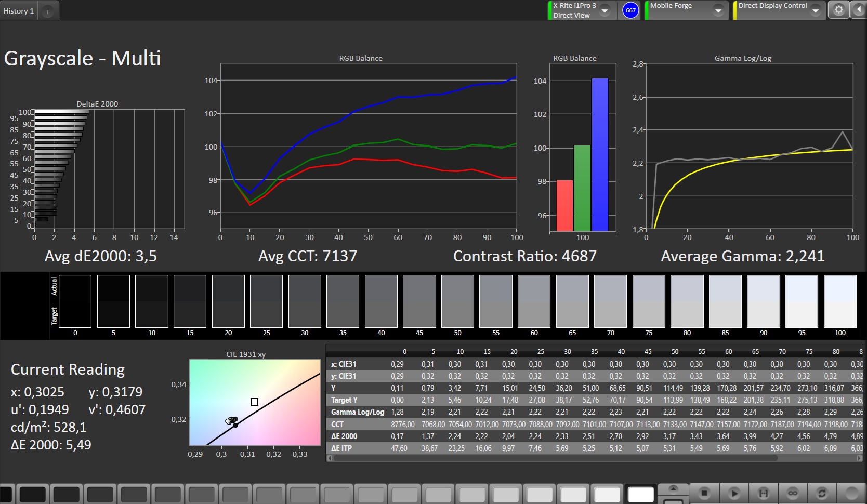Expand the X-Rite i1Pro 3 meter dropdown
The image size is (867, 504).
[x=605, y=10]
